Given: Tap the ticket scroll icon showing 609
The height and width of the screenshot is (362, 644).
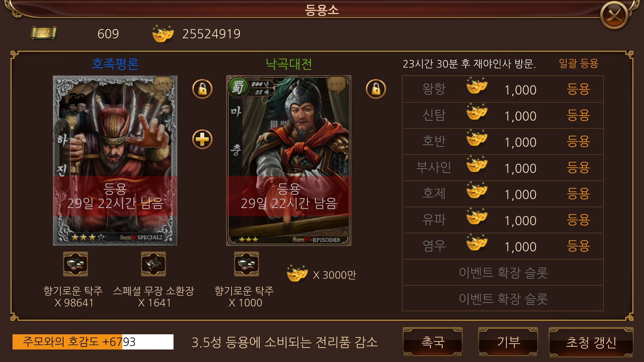Looking at the screenshot, I should (43, 33).
